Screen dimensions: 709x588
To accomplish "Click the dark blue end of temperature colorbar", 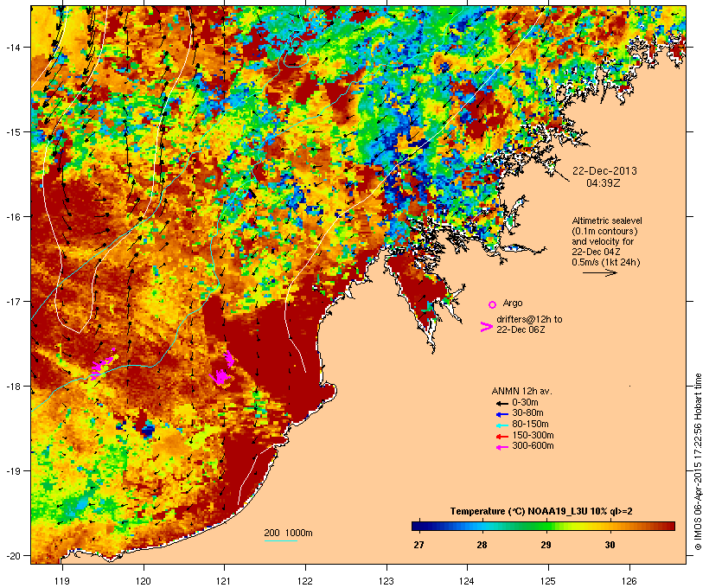I will pos(417,526).
